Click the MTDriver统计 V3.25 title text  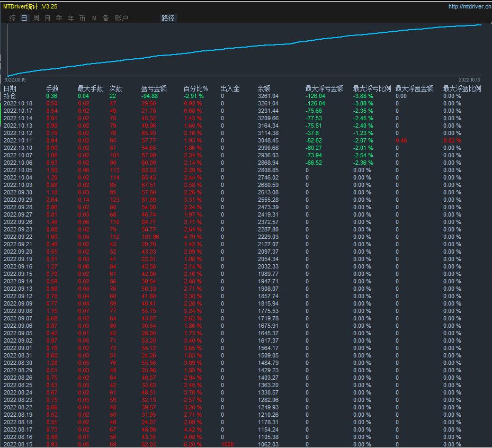(30, 6)
